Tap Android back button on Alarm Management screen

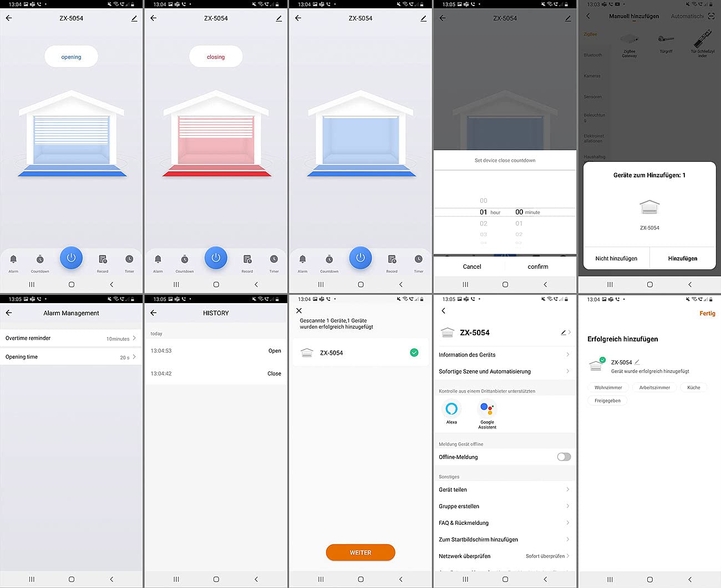click(x=111, y=579)
